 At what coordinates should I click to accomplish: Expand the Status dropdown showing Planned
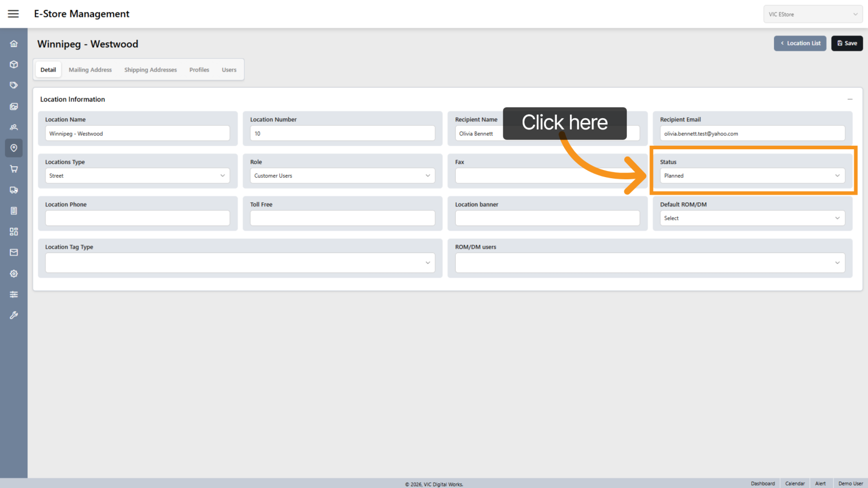click(x=752, y=176)
